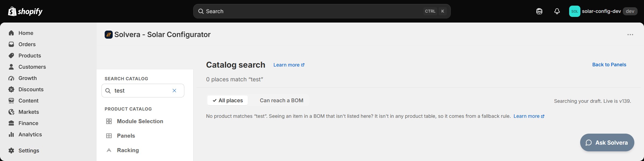Open the three-dot app menu
This screenshot has width=644, height=161.
(x=630, y=35)
